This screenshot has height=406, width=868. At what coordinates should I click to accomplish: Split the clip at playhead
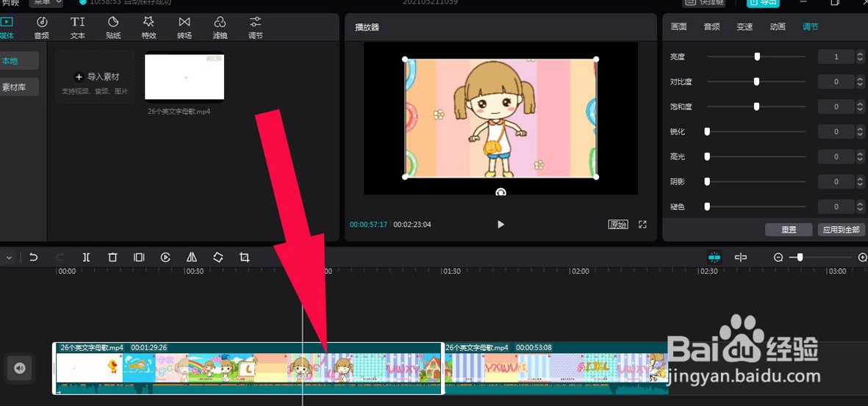(x=86, y=257)
